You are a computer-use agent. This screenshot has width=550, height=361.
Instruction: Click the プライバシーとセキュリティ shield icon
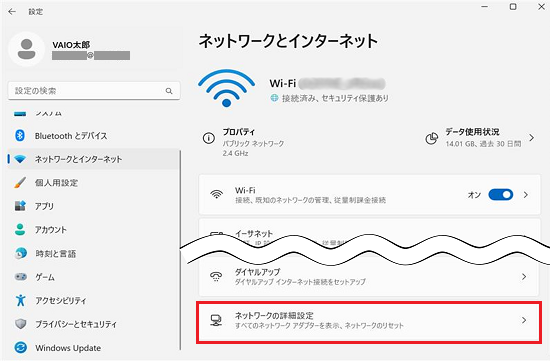coord(20,324)
